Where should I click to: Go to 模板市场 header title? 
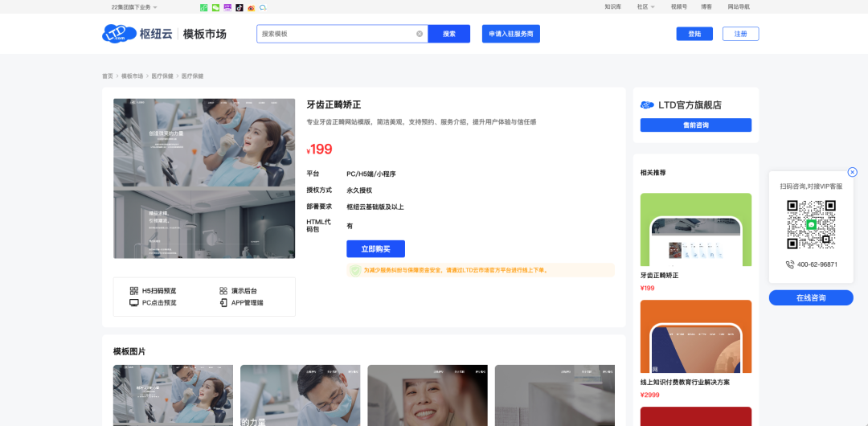click(204, 34)
